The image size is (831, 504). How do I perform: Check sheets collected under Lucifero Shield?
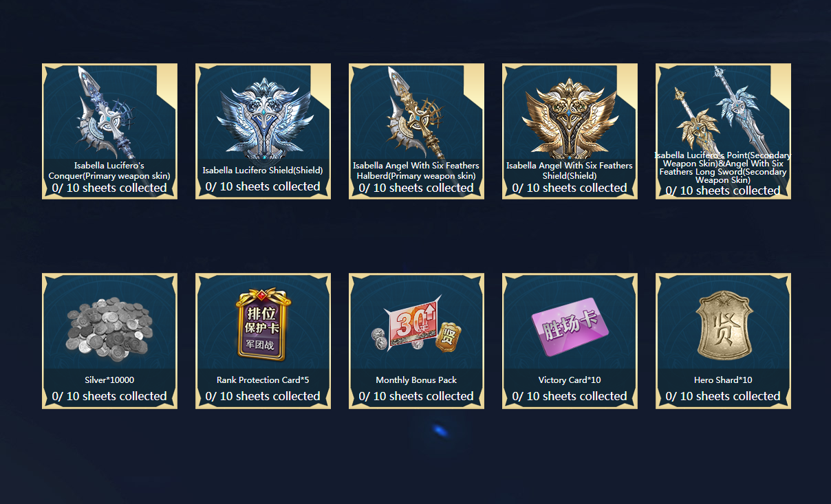263,186
